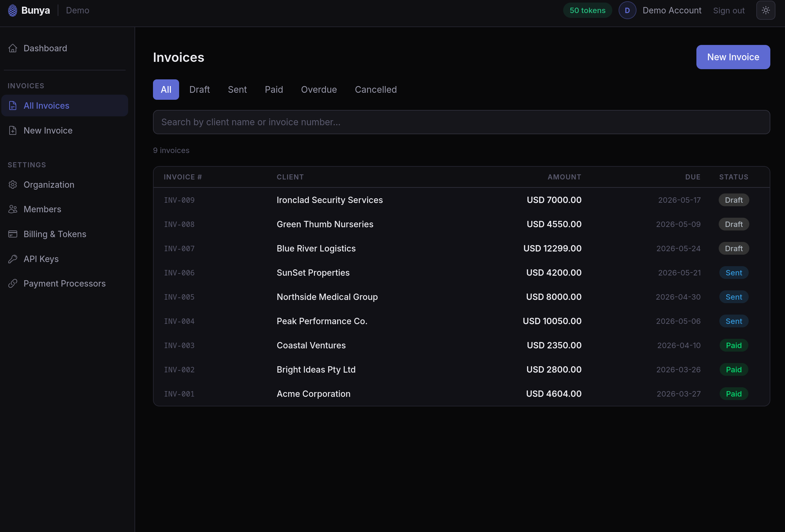Click the Sign out link
Image resolution: width=785 pixels, height=532 pixels.
pyautogui.click(x=729, y=11)
